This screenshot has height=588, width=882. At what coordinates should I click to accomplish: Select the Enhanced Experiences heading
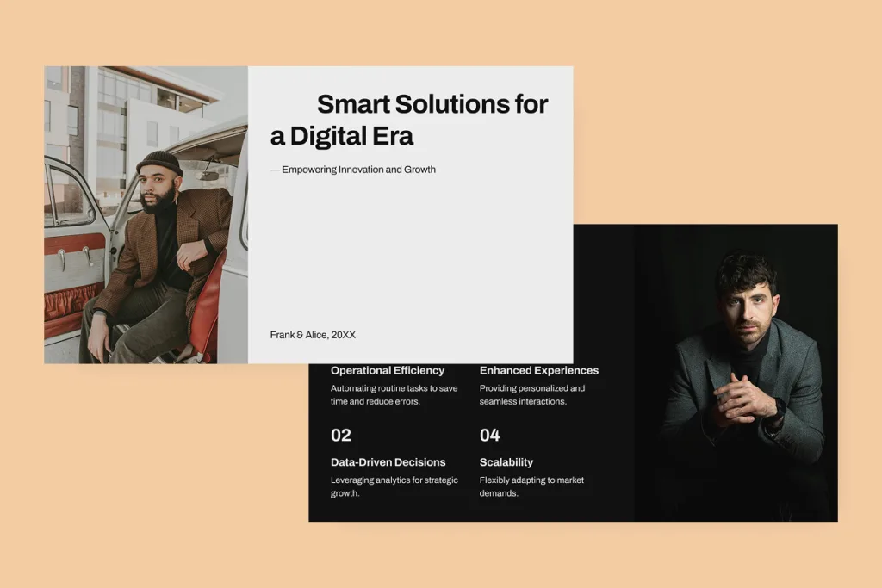pyautogui.click(x=539, y=370)
